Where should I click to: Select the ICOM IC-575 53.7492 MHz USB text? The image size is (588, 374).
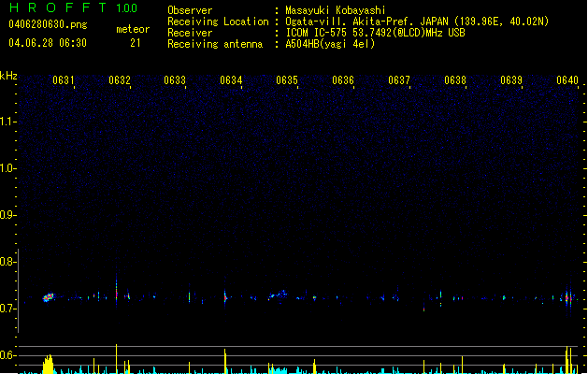[376, 33]
